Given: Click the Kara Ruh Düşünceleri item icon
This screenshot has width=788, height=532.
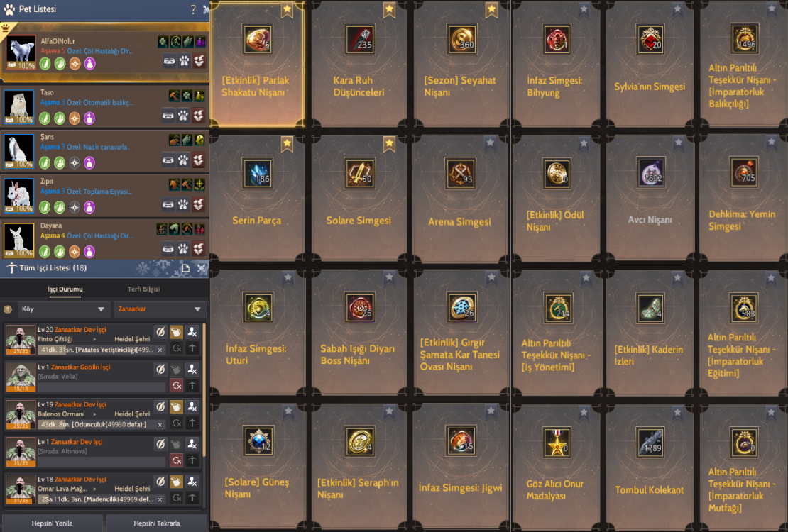Looking at the screenshot, I should coord(359,39).
